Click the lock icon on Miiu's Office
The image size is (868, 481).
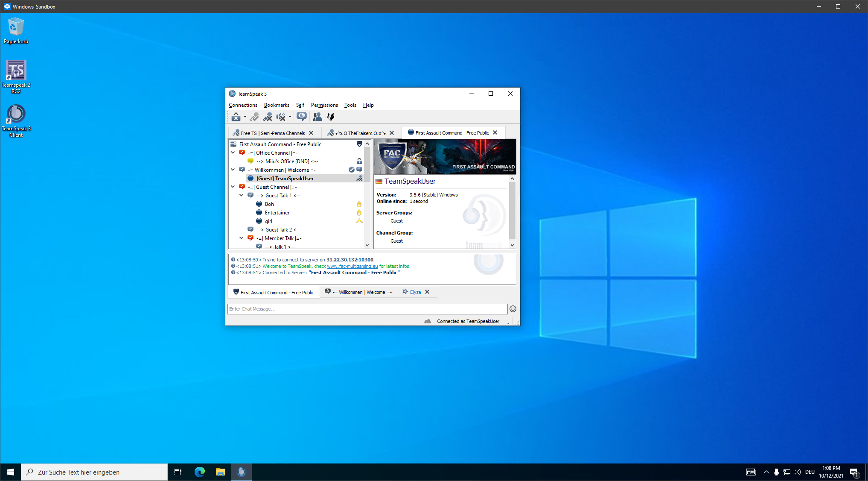click(x=359, y=161)
